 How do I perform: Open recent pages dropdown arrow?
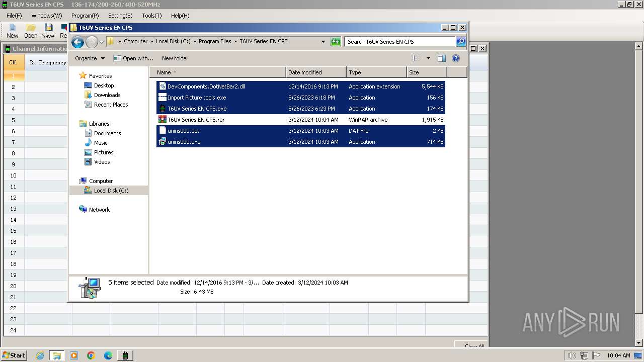[x=101, y=42]
